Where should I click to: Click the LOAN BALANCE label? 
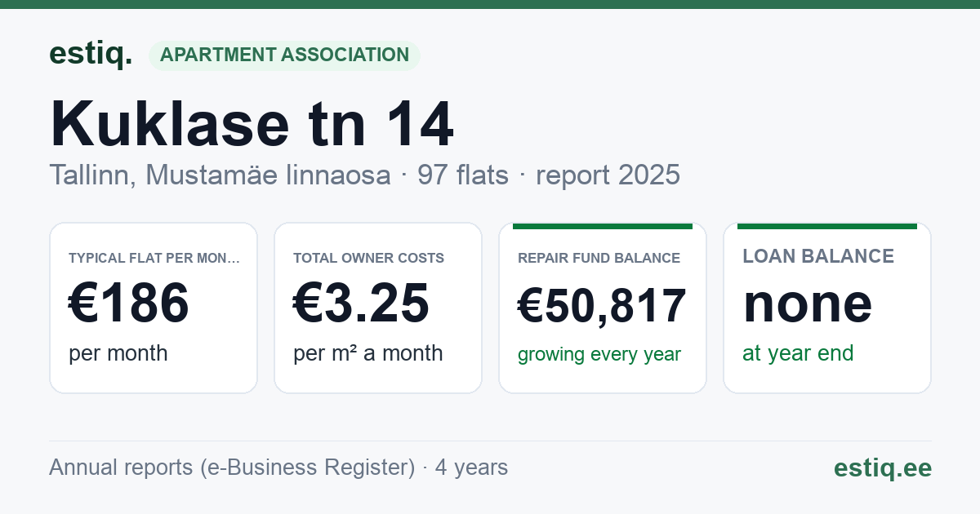coord(818,256)
